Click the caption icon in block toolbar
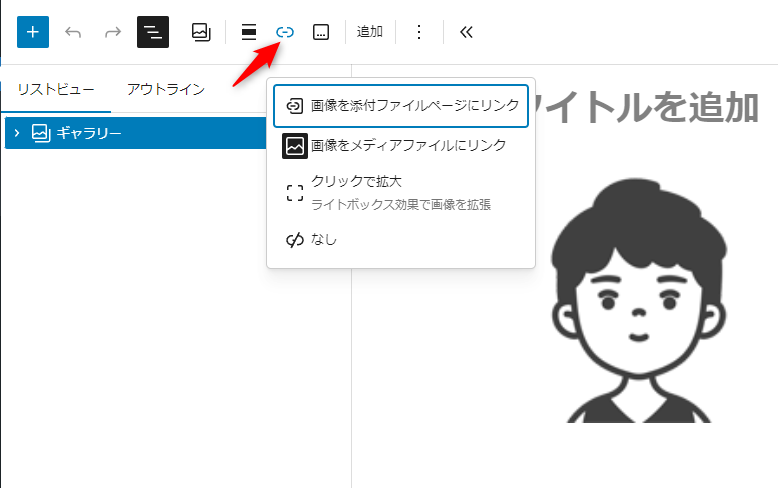 click(321, 32)
